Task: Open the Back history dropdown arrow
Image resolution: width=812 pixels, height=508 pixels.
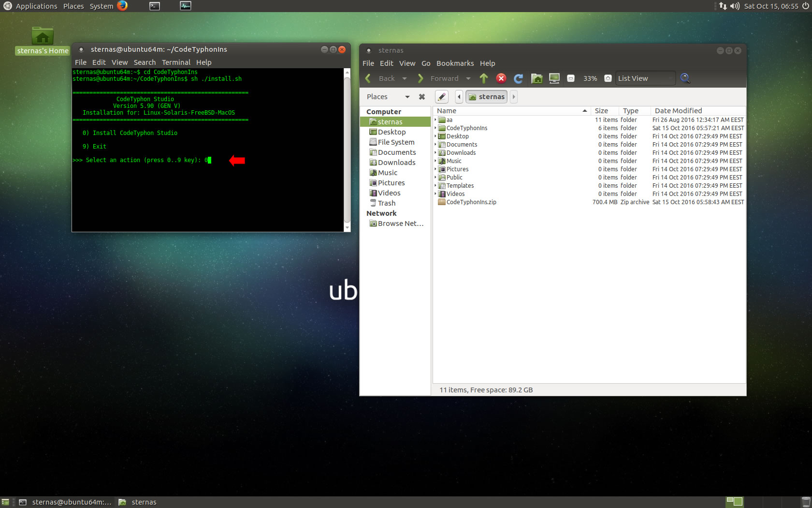Action: pos(405,78)
